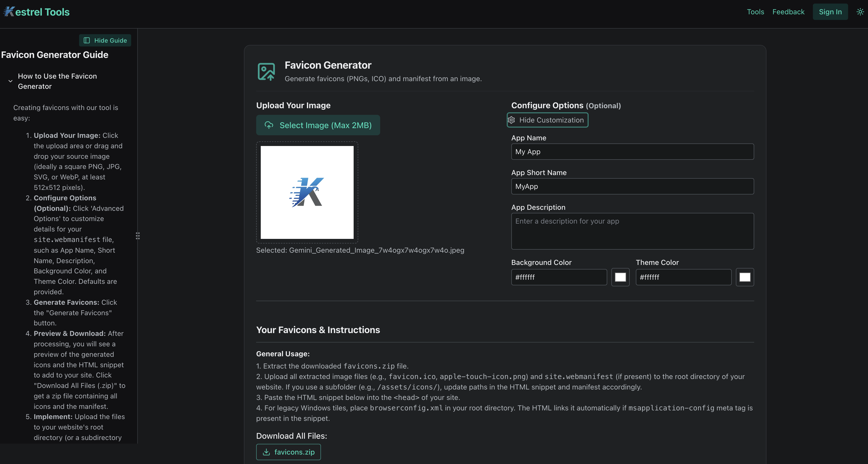The height and width of the screenshot is (464, 868).
Task: Click the 'Your Favicons & Instructions' heading
Action: tap(318, 330)
